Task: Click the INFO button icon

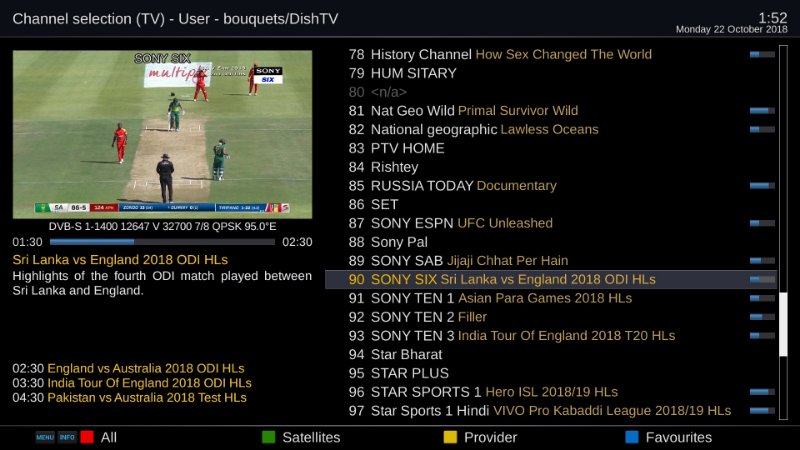Action: pos(67,437)
